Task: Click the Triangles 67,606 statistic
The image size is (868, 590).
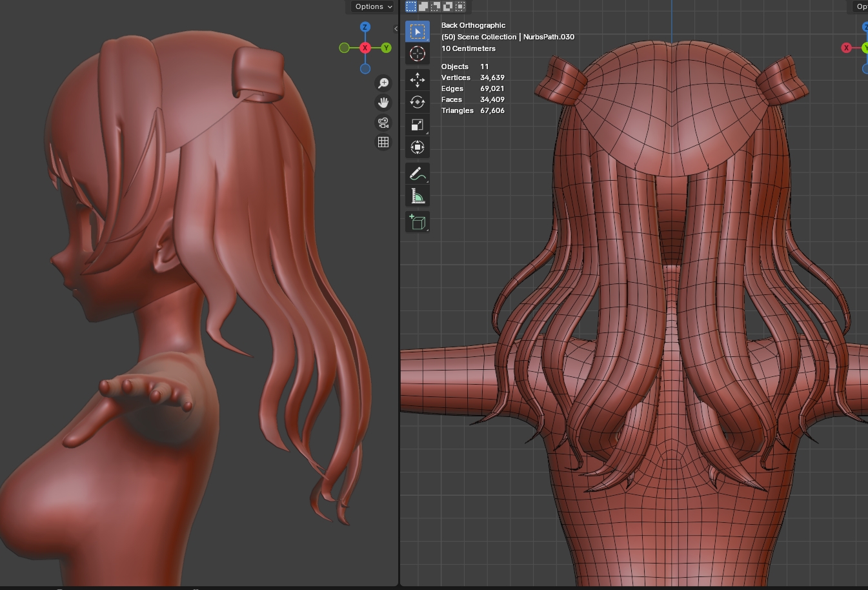Action: [473, 110]
